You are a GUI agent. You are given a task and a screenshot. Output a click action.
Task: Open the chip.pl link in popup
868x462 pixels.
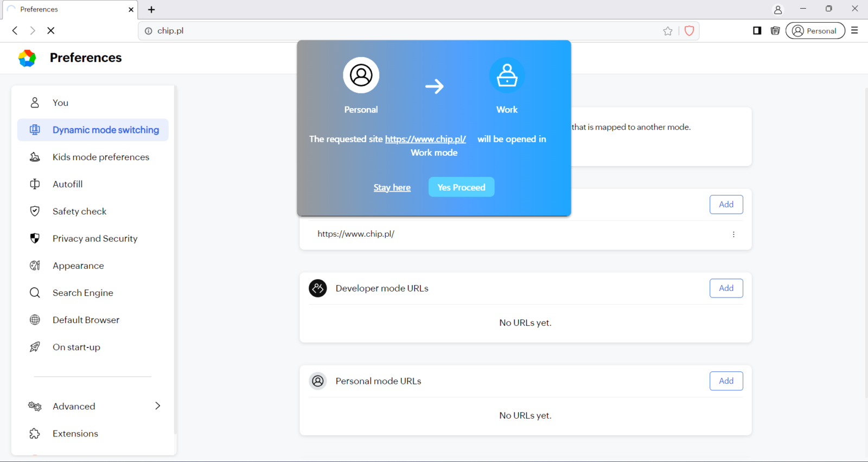tap(425, 140)
